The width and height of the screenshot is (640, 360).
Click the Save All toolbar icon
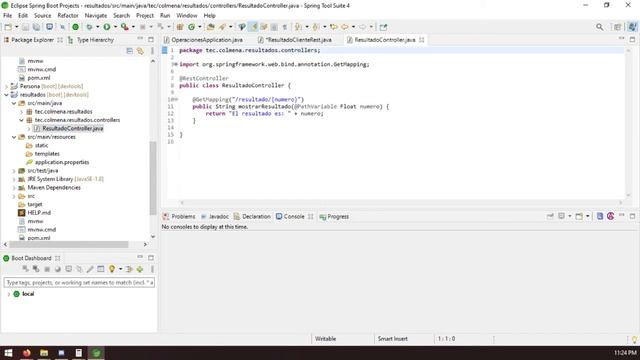coord(36,27)
